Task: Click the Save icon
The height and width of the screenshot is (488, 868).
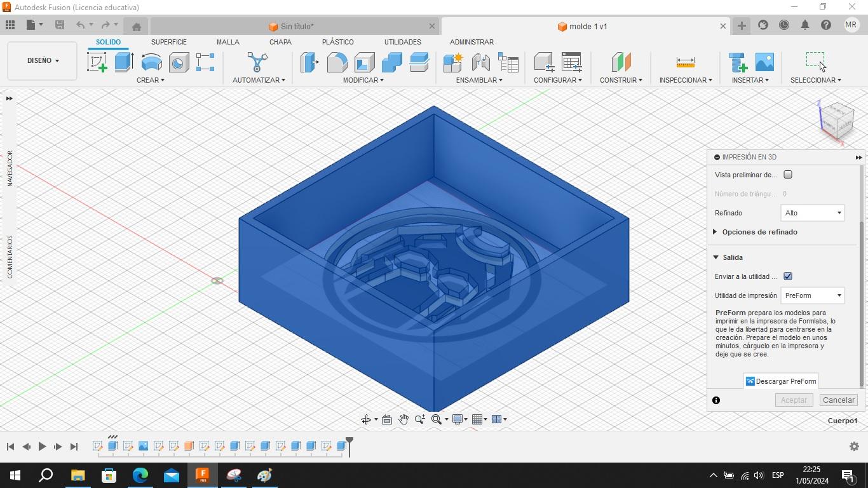Action: point(60,25)
